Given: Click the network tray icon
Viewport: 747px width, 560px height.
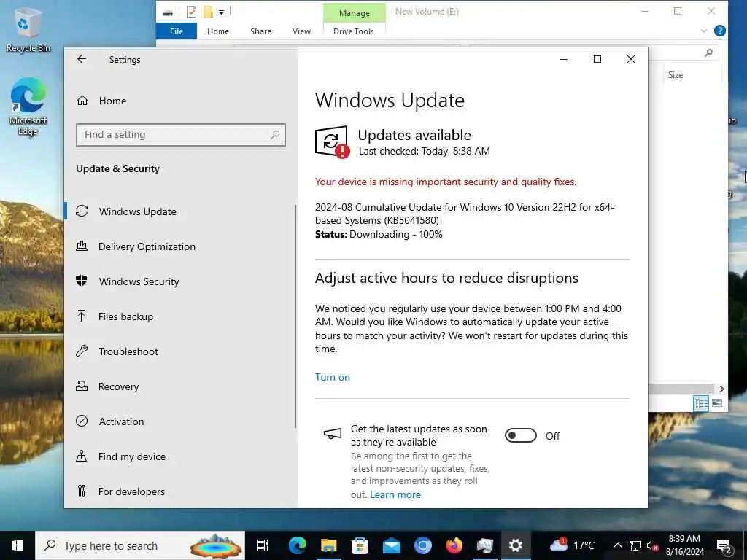Looking at the screenshot, I should (635, 545).
